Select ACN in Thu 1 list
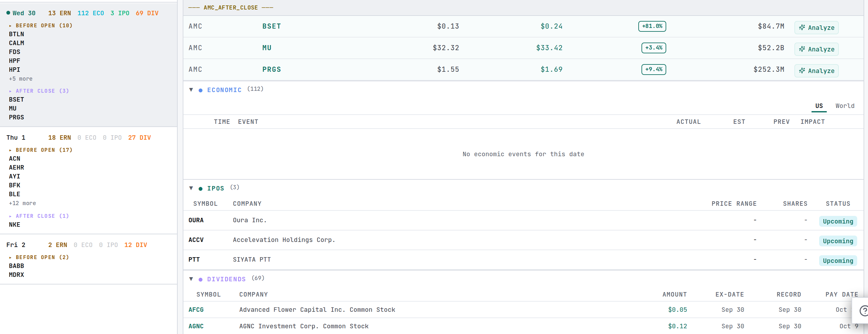 click(x=15, y=158)
